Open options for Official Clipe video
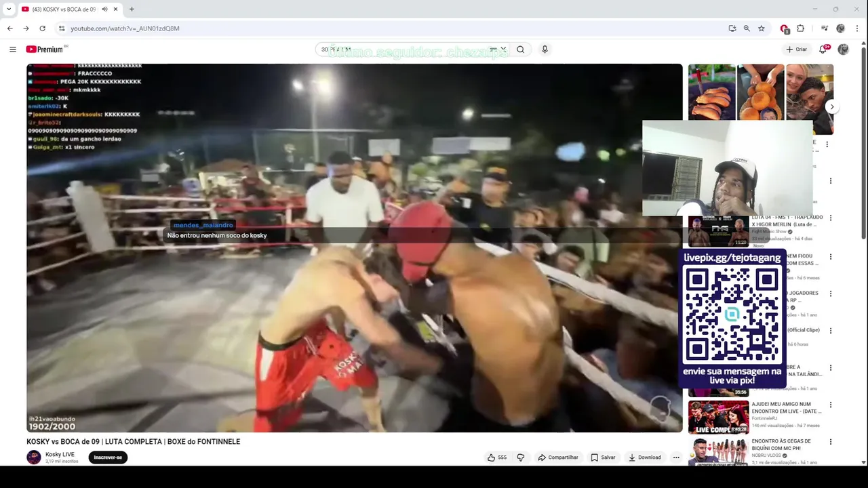Viewport: 868px width, 488px height. [x=830, y=331]
